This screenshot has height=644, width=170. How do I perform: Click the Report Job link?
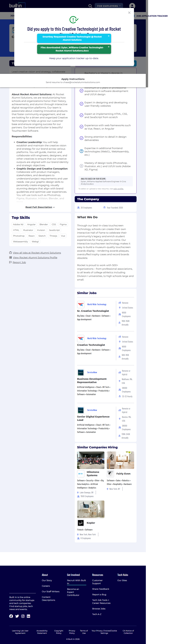19,262
